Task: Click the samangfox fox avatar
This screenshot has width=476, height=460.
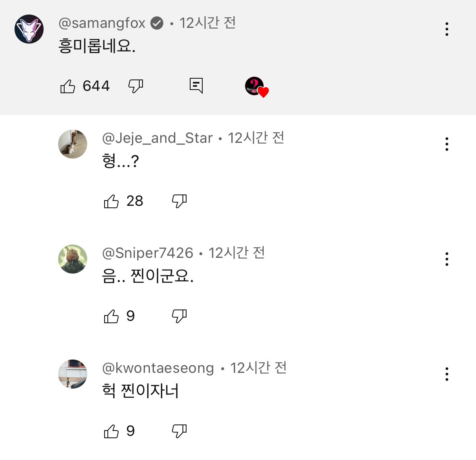Action: [x=29, y=29]
